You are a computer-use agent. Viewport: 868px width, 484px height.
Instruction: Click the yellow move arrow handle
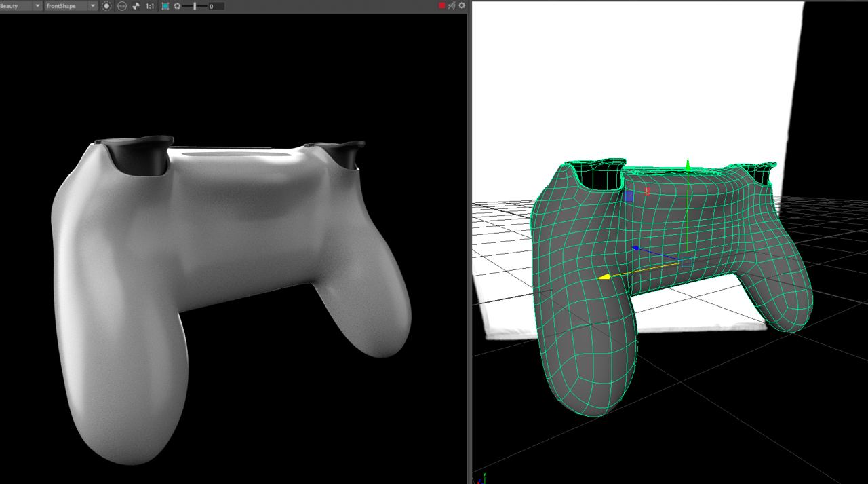[604, 276]
